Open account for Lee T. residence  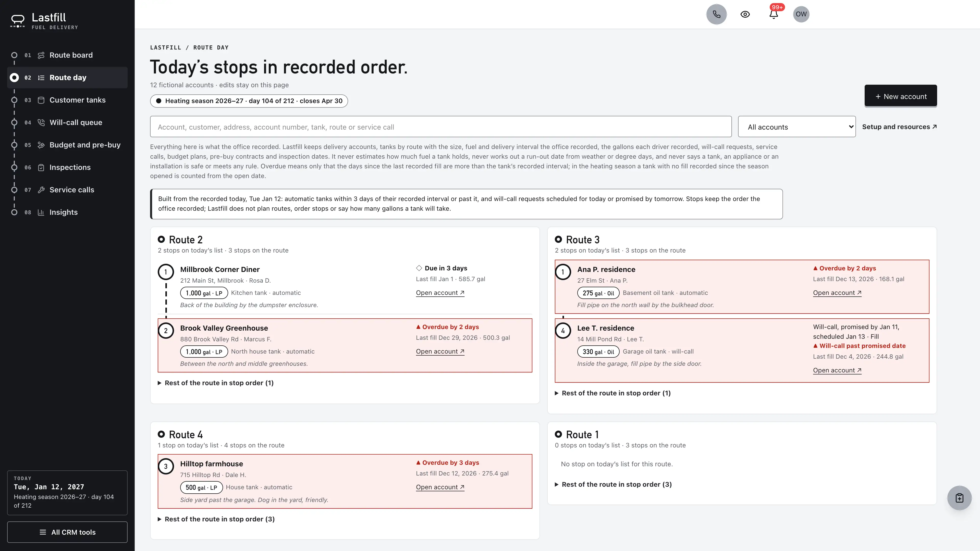pyautogui.click(x=837, y=370)
